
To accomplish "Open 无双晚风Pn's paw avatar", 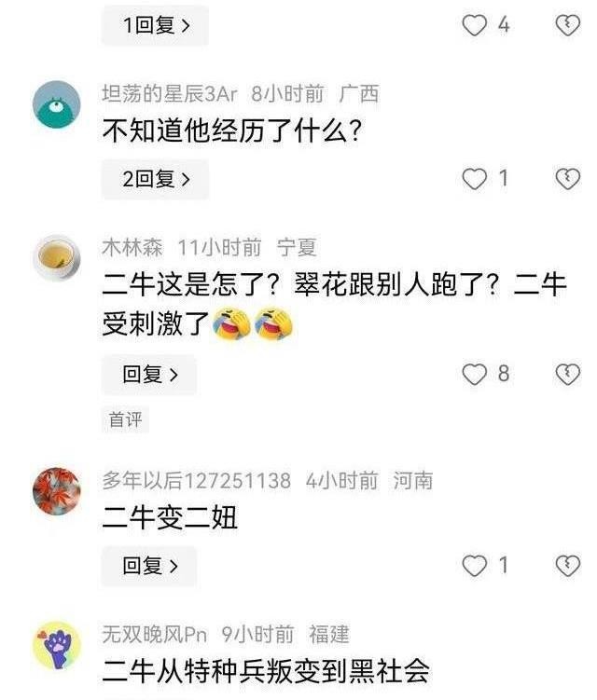I will point(57,646).
